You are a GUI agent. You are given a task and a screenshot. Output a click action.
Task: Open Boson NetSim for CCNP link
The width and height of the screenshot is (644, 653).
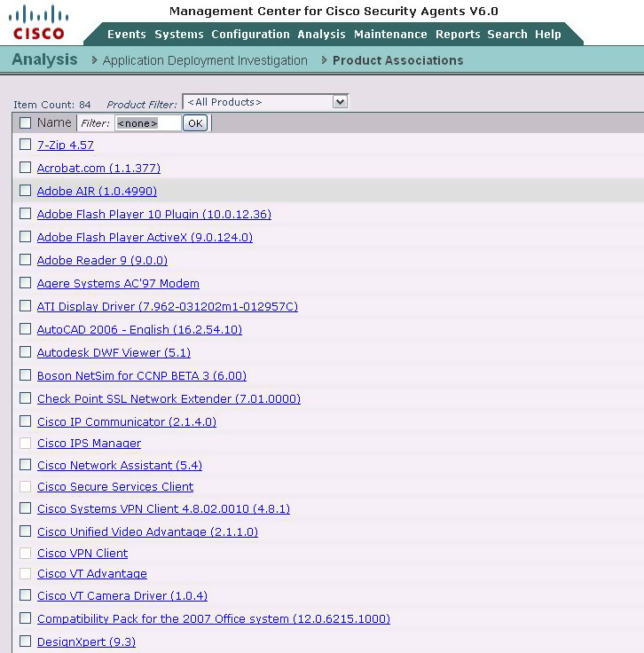point(142,375)
